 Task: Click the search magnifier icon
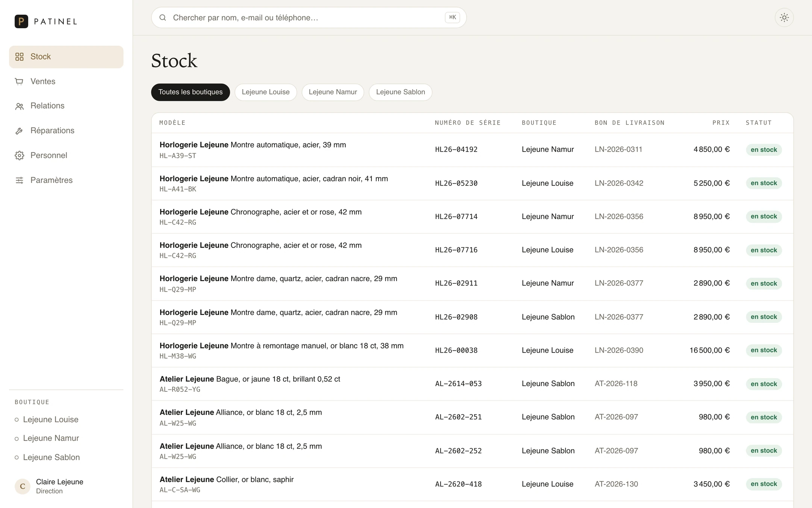[x=163, y=18]
